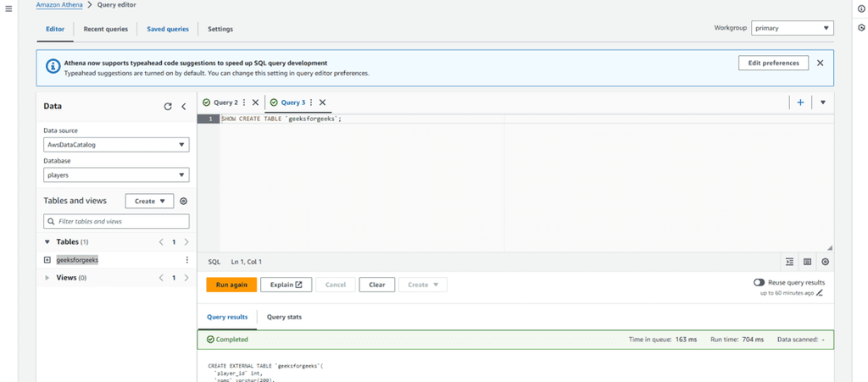Click the info icon in the banner
The image size is (868, 382).
53,67
